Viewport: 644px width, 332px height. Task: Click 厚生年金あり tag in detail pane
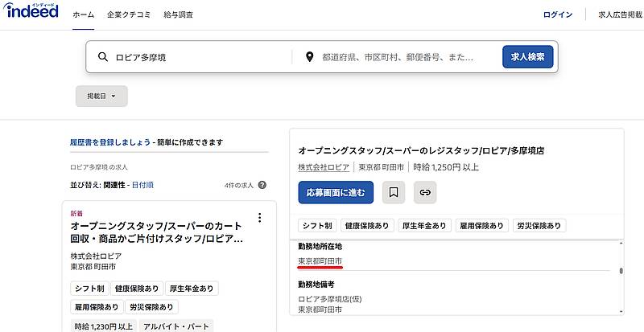[424, 225]
